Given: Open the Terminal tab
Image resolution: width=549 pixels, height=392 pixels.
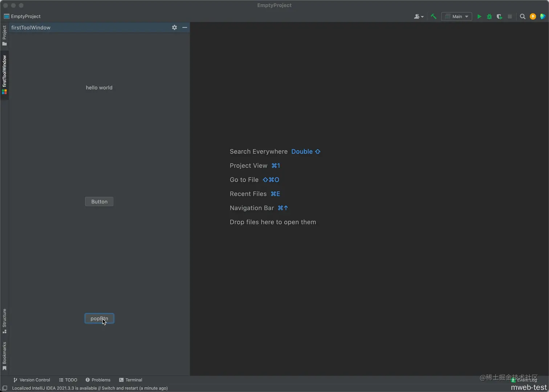Looking at the screenshot, I should point(130,380).
